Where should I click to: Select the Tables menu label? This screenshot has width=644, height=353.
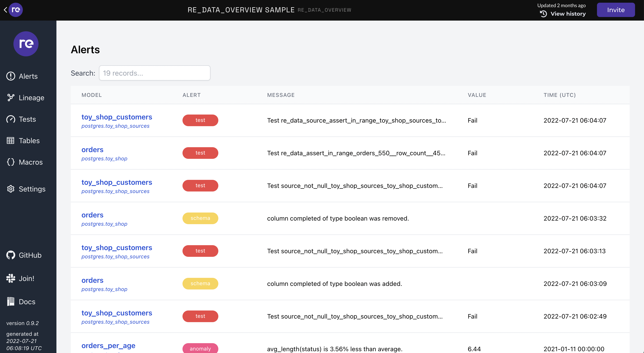pyautogui.click(x=29, y=141)
